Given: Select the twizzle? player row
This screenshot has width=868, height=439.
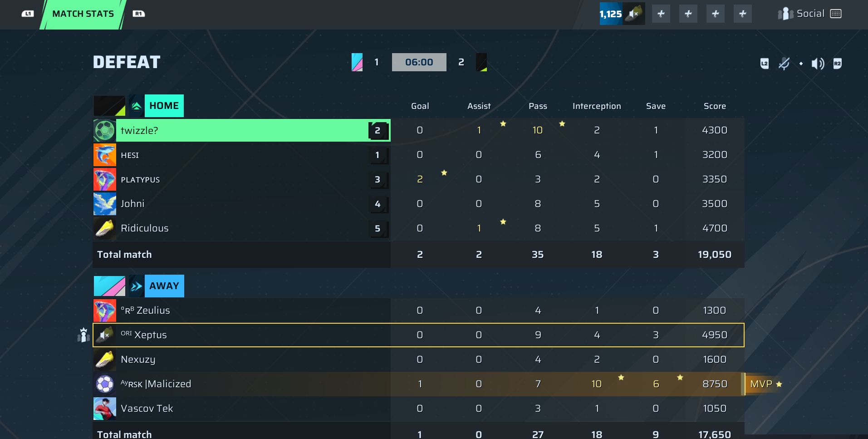Looking at the screenshot, I should pos(241,130).
